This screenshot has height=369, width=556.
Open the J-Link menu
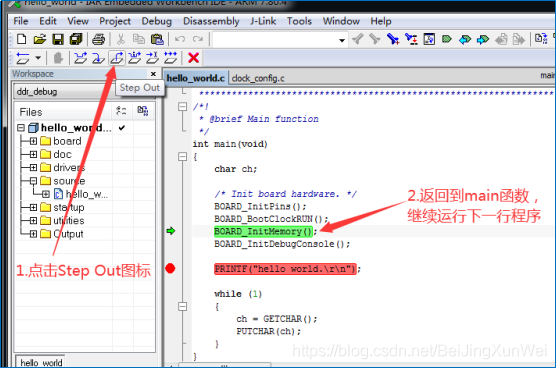tap(263, 21)
